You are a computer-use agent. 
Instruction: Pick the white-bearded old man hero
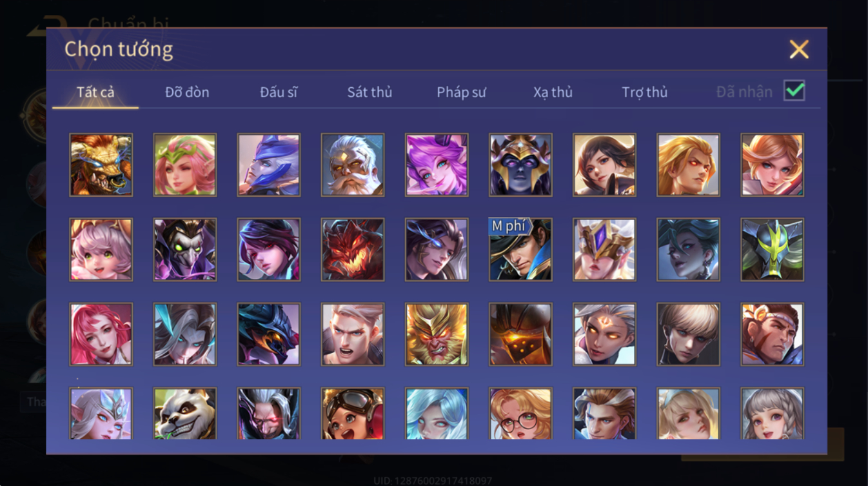pyautogui.click(x=353, y=165)
